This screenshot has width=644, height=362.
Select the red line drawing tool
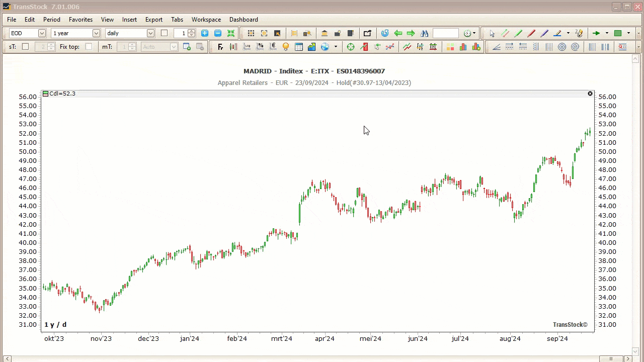[531, 33]
